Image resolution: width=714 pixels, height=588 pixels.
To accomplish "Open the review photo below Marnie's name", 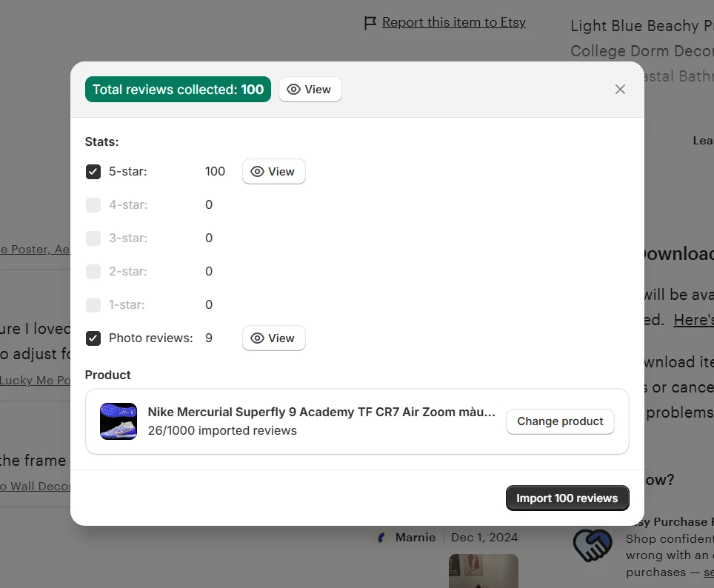I will click(x=484, y=571).
